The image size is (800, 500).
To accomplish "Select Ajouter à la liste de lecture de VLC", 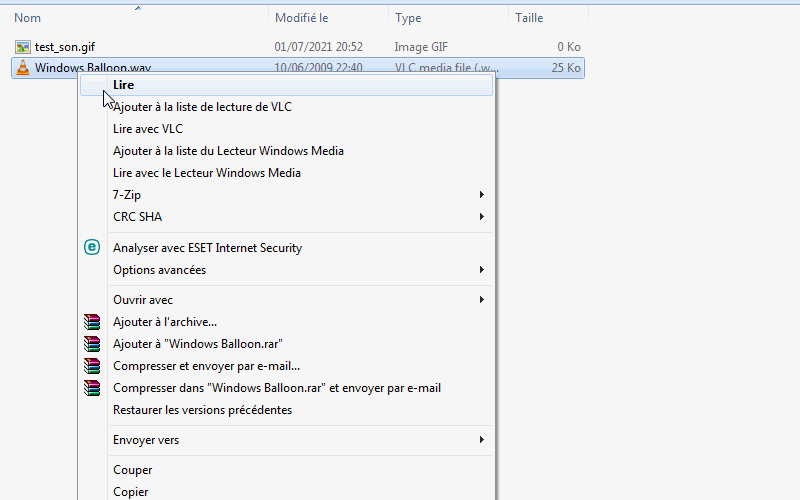I will [286, 107].
